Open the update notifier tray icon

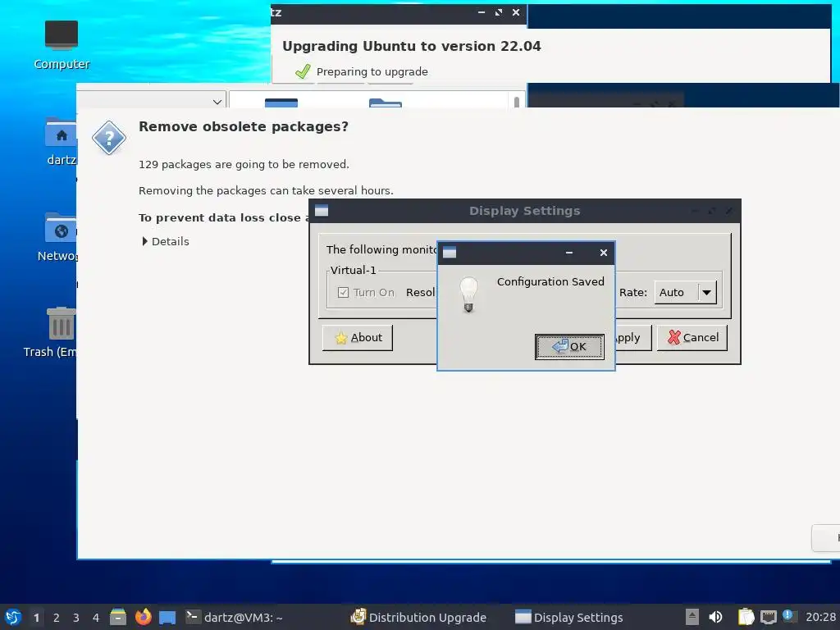click(x=788, y=615)
